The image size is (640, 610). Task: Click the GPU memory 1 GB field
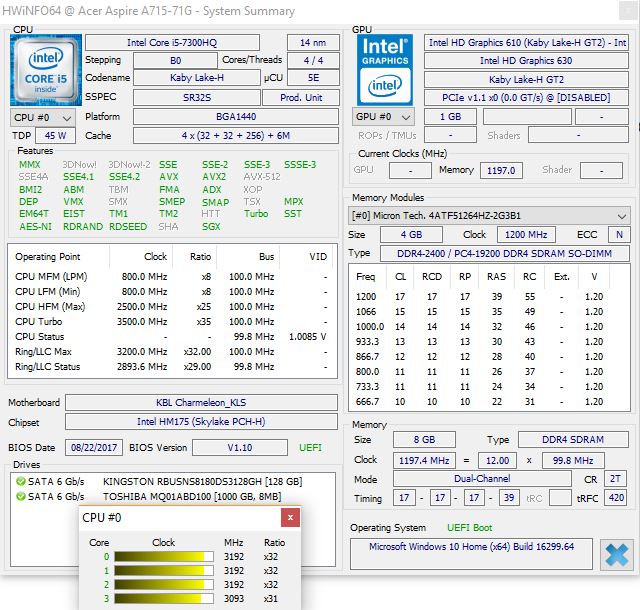(450, 117)
